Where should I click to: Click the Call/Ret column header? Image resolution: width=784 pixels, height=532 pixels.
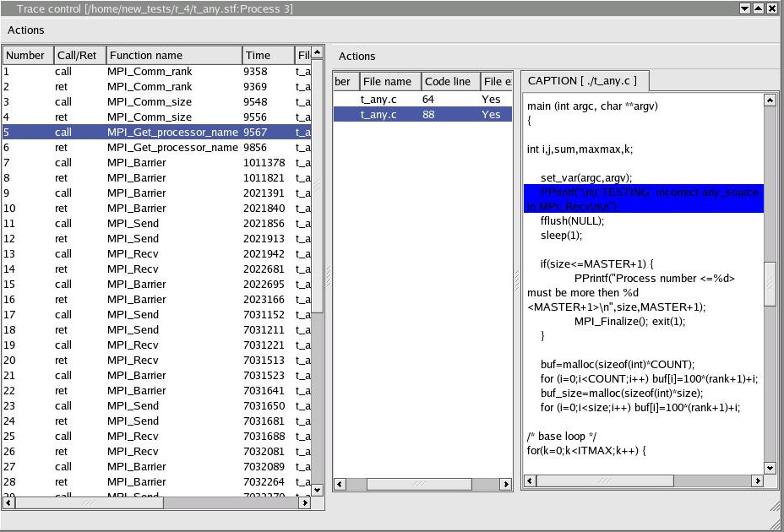click(77, 56)
